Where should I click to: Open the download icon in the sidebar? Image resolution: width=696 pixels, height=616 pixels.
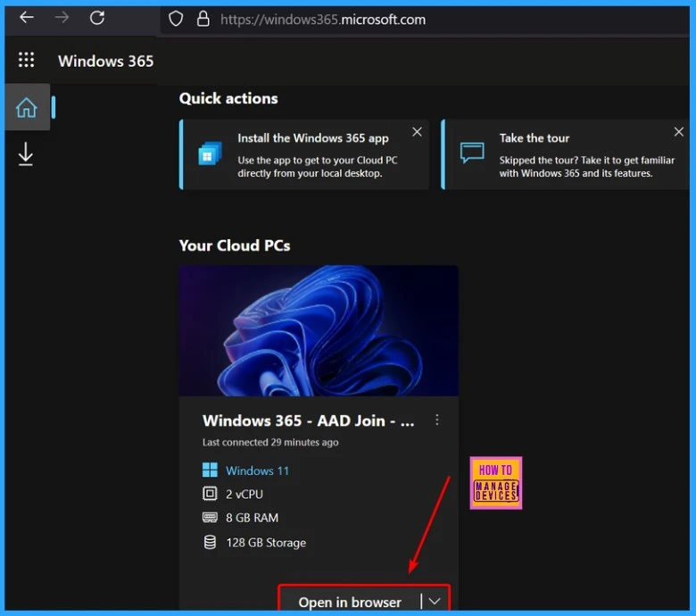point(26,154)
